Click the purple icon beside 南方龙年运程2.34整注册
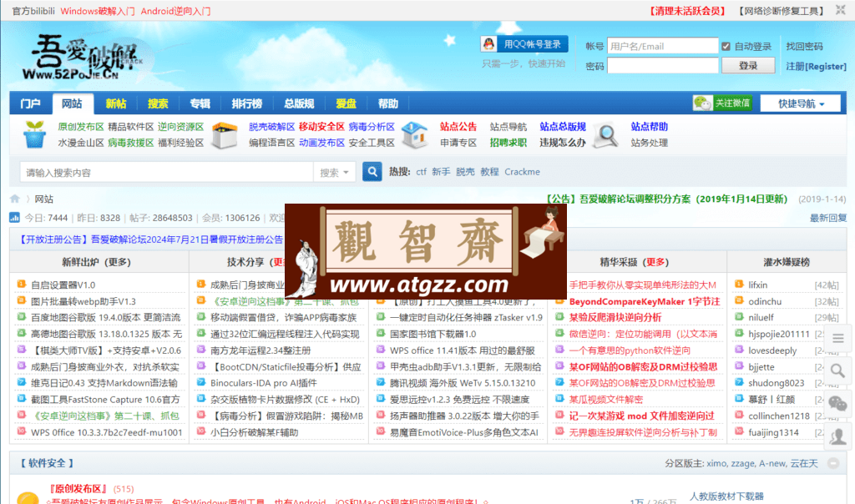Screen dimensions: 855x504 200,350
